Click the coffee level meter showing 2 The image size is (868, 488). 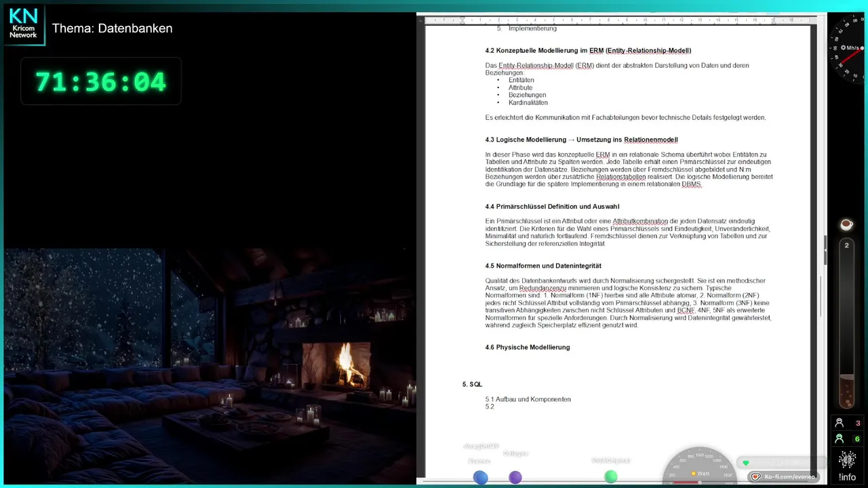click(846, 323)
